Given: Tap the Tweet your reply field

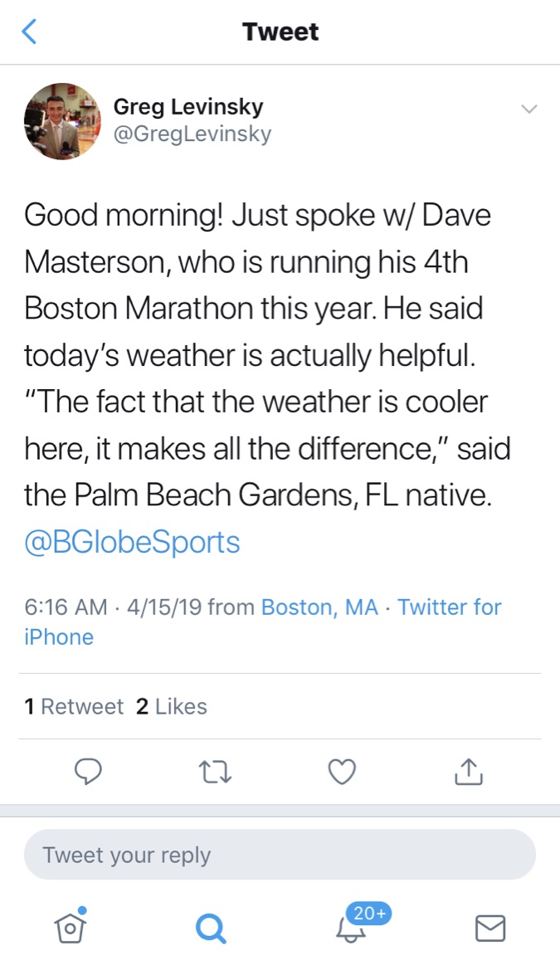Looking at the screenshot, I should pyautogui.click(x=280, y=855).
